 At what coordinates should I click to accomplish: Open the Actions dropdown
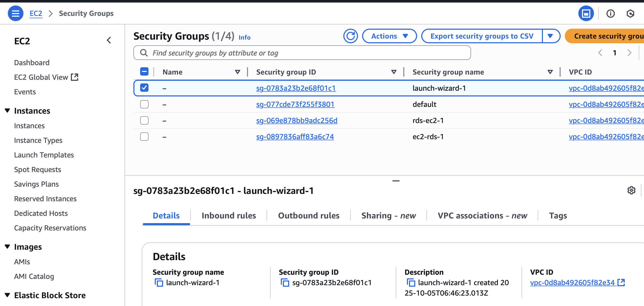(x=389, y=36)
